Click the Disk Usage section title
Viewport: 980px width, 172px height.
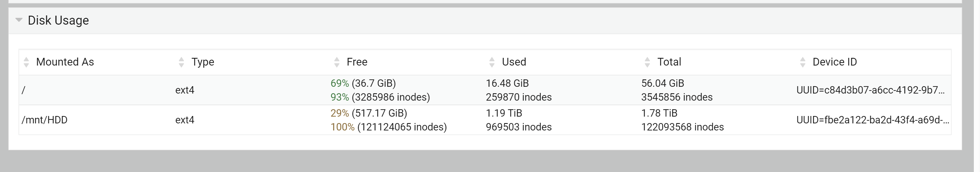point(58,20)
